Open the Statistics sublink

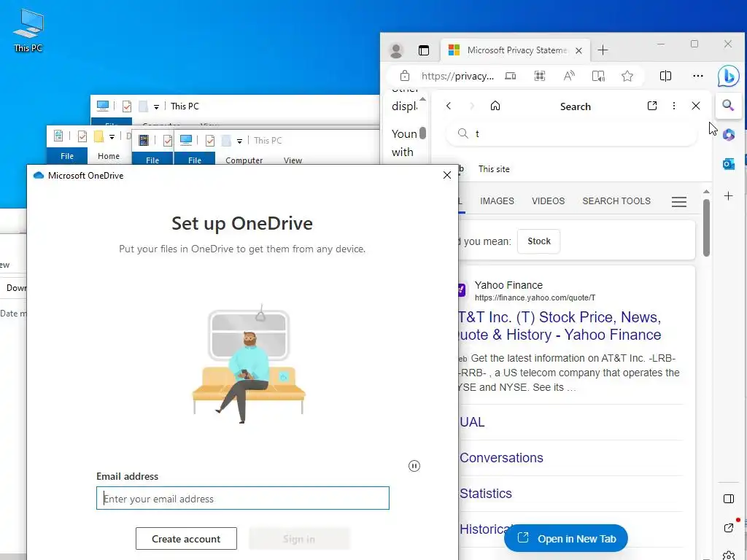(485, 494)
